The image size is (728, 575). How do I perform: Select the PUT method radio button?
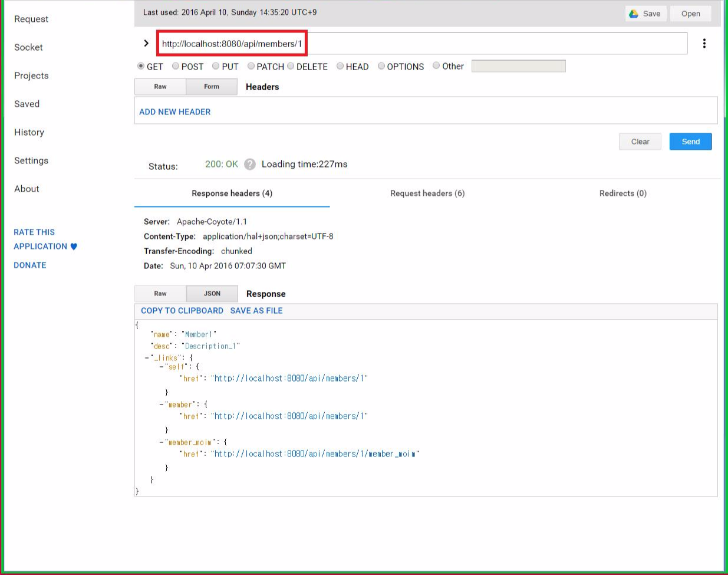[216, 66]
